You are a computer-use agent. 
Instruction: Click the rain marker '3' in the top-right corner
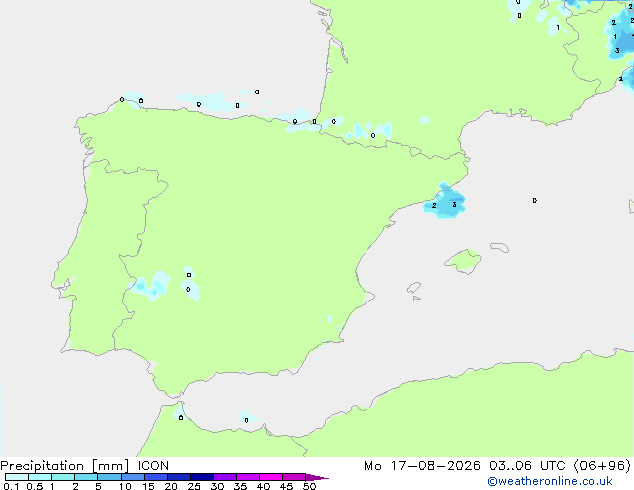617,51
